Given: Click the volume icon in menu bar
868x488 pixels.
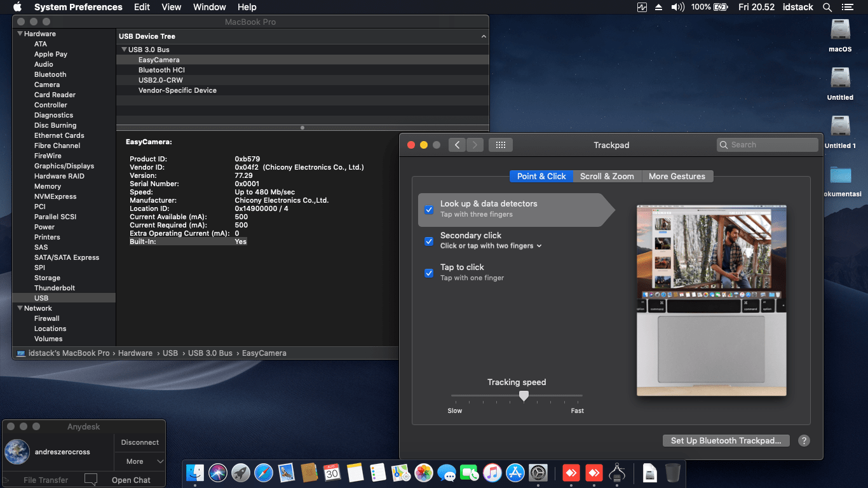Looking at the screenshot, I should tap(678, 7).
